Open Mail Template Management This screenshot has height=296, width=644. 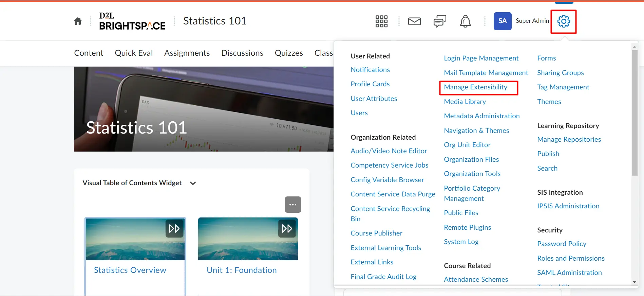(x=486, y=73)
